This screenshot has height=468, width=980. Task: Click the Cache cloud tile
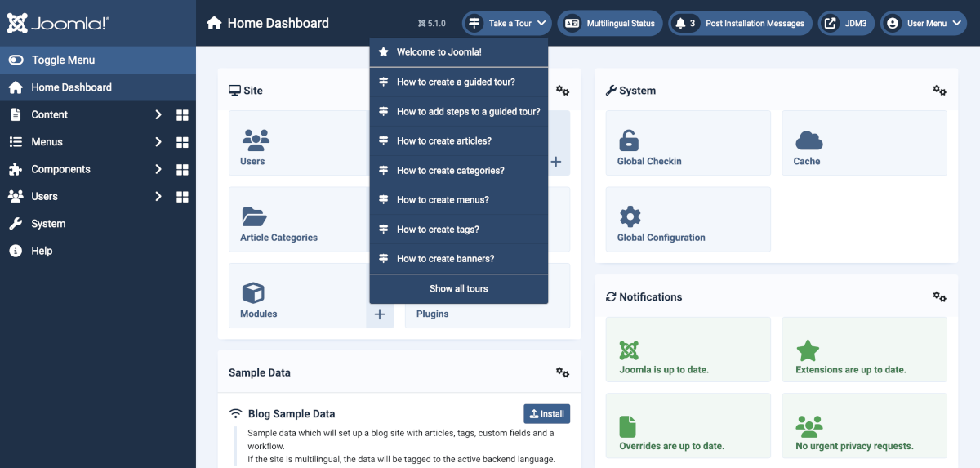864,143
